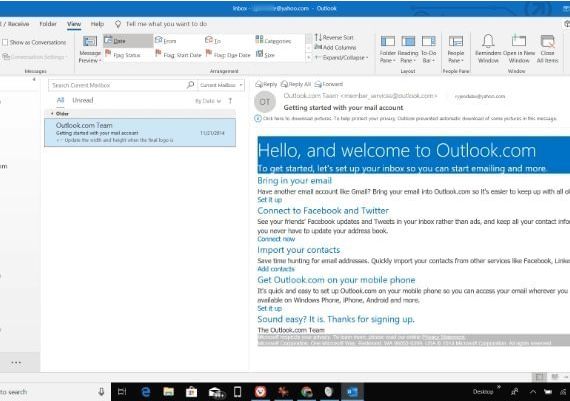This screenshot has height=401, width=570.
Task: Click the lightbulb Tell me icon
Action: tap(118, 24)
